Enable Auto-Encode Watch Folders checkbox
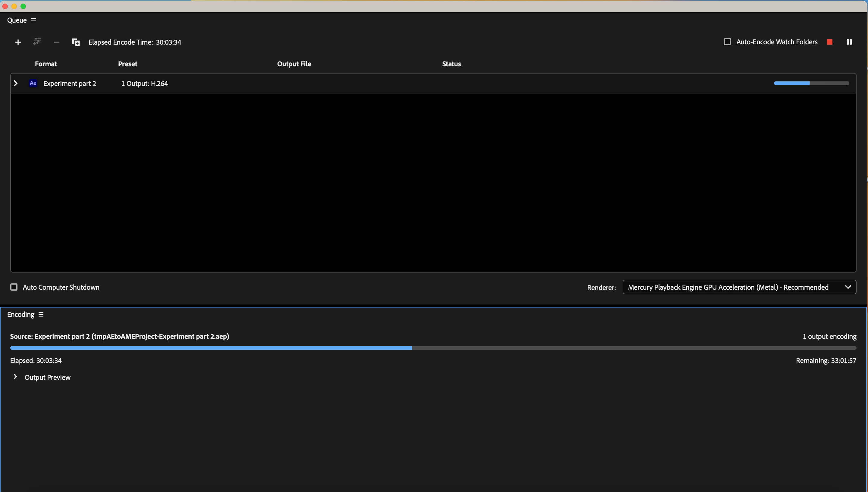 coord(728,42)
